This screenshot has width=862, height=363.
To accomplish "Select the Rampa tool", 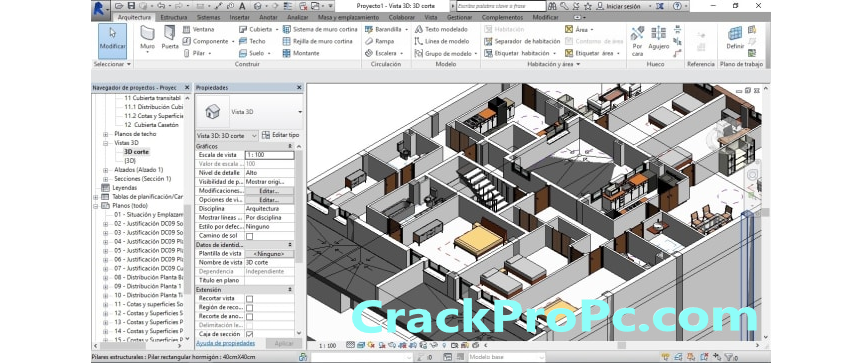I will click(379, 41).
